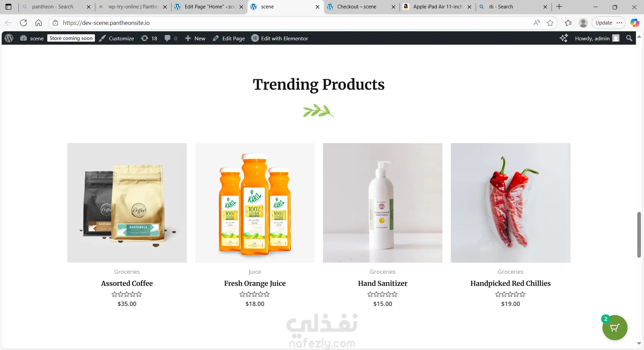Screen dimensions: 644x350
Task: Click the AI sparkle icon in admin bar
Action: click(x=564, y=38)
